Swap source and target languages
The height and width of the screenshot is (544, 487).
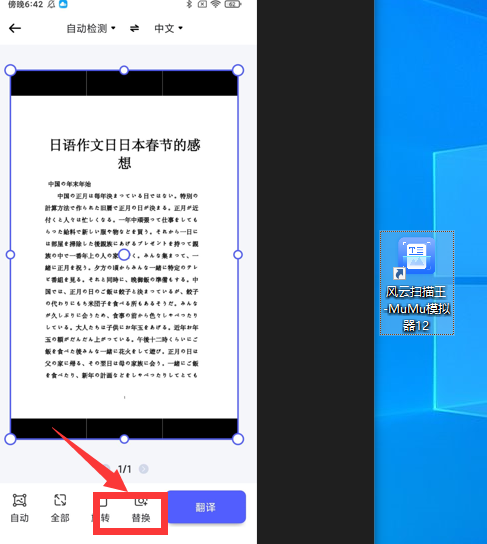[x=135, y=28]
